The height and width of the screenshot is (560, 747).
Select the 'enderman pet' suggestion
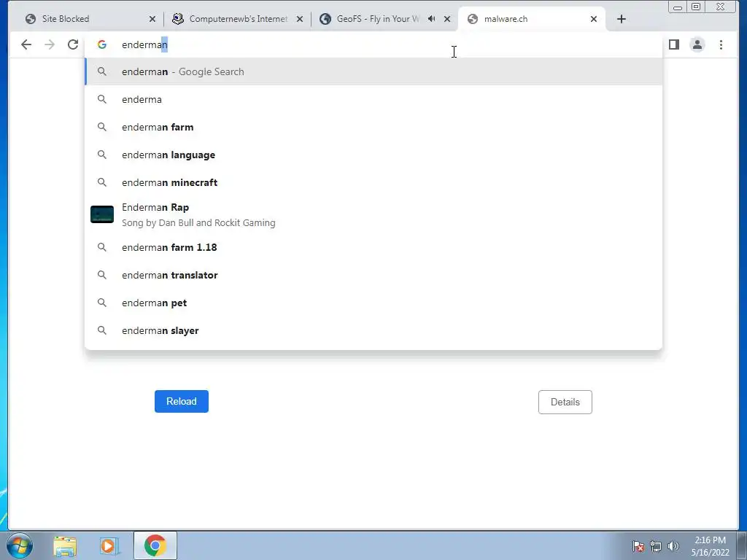373,303
